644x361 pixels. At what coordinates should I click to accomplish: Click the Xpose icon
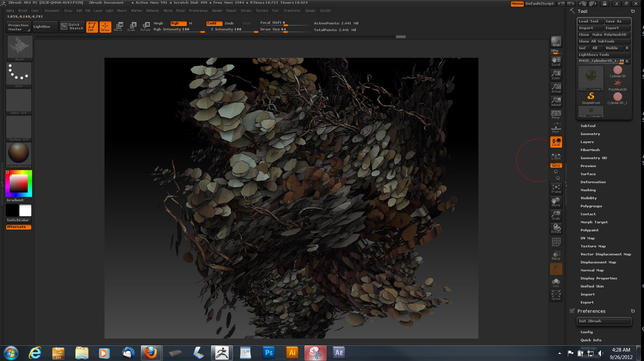point(556,295)
